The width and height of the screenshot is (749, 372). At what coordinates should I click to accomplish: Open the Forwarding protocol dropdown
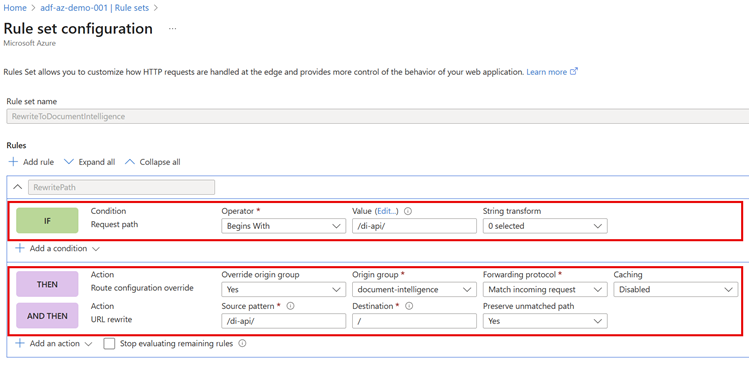click(x=545, y=289)
